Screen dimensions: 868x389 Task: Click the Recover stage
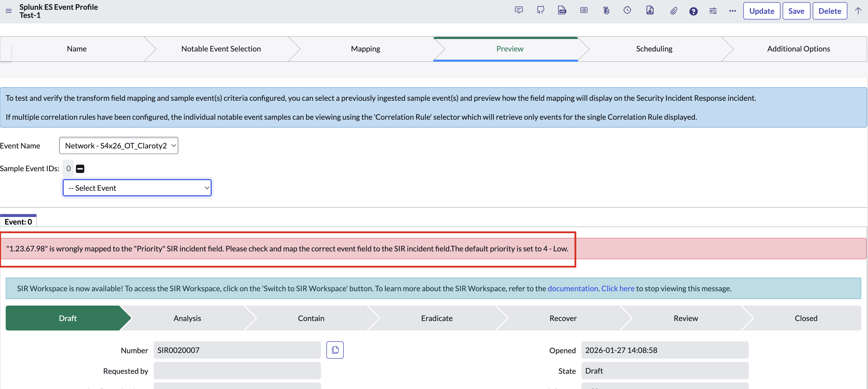[563, 318]
